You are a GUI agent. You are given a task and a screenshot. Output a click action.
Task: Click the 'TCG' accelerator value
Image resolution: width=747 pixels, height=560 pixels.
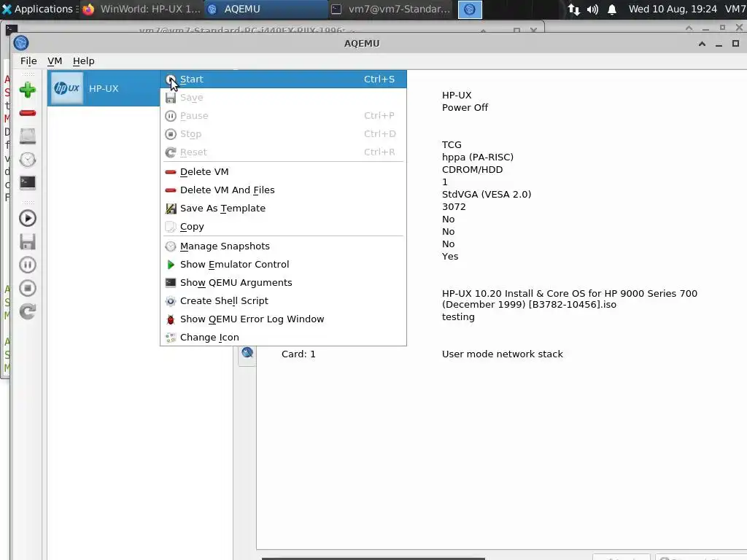pos(452,145)
